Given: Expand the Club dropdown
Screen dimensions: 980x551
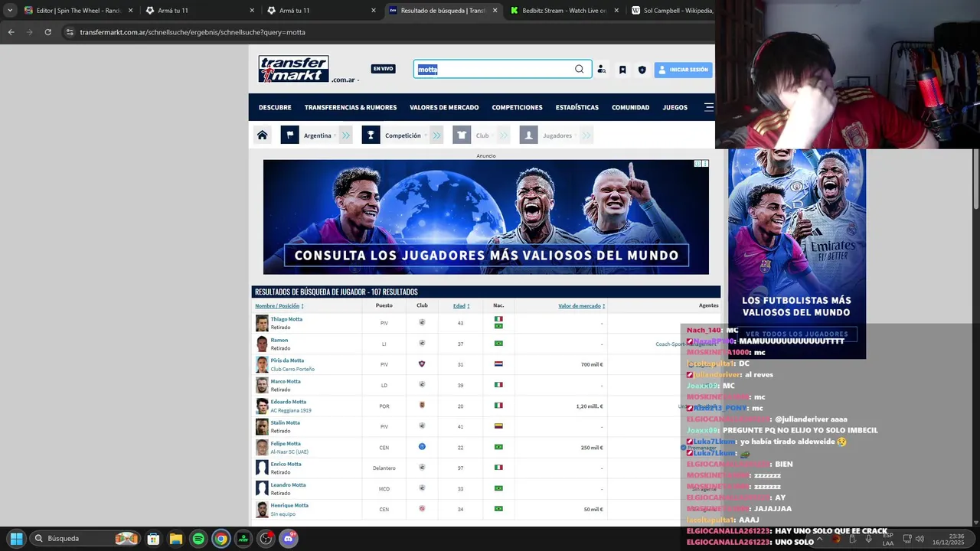Looking at the screenshot, I should (483, 135).
